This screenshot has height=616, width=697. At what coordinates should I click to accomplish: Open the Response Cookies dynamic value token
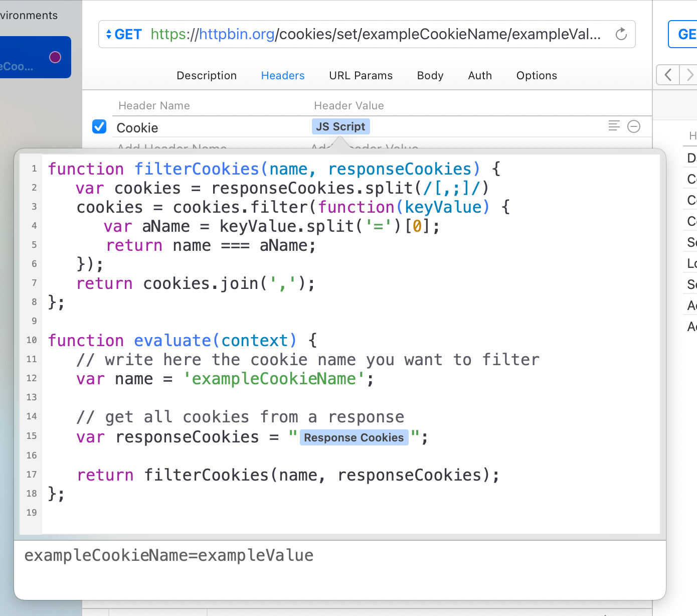click(354, 437)
